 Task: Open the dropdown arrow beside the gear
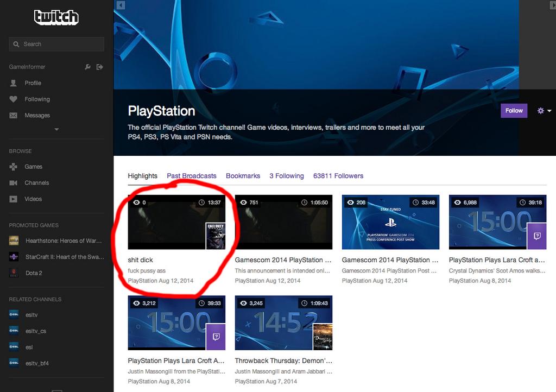coord(549,111)
